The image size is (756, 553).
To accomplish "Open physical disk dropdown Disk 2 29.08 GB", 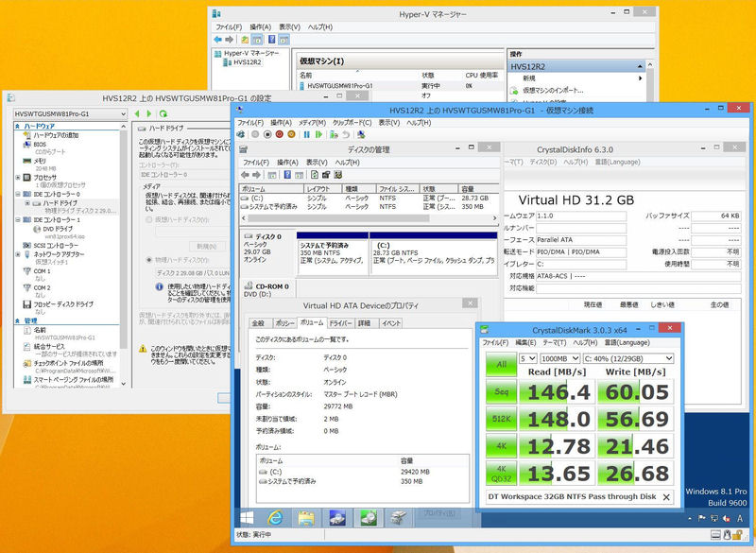I will tap(193, 273).
